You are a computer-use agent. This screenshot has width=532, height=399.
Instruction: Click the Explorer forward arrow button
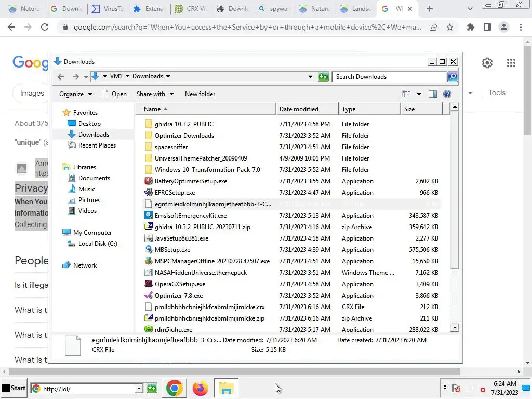point(76,77)
